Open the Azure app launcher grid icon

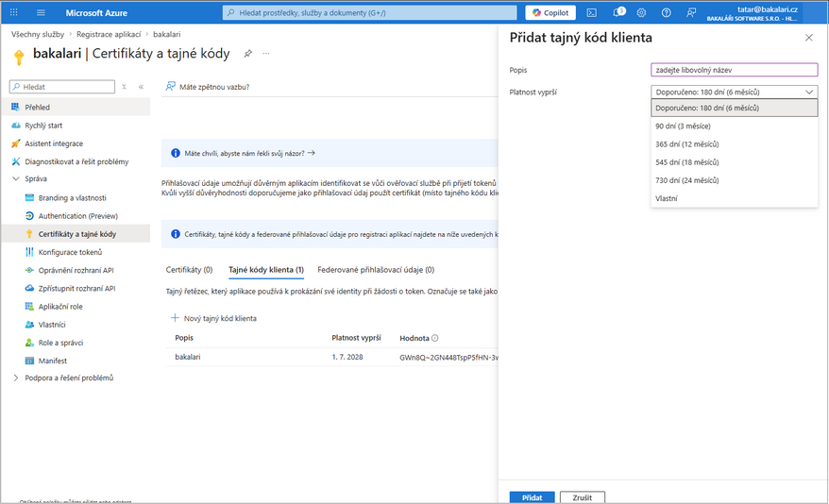click(14, 12)
